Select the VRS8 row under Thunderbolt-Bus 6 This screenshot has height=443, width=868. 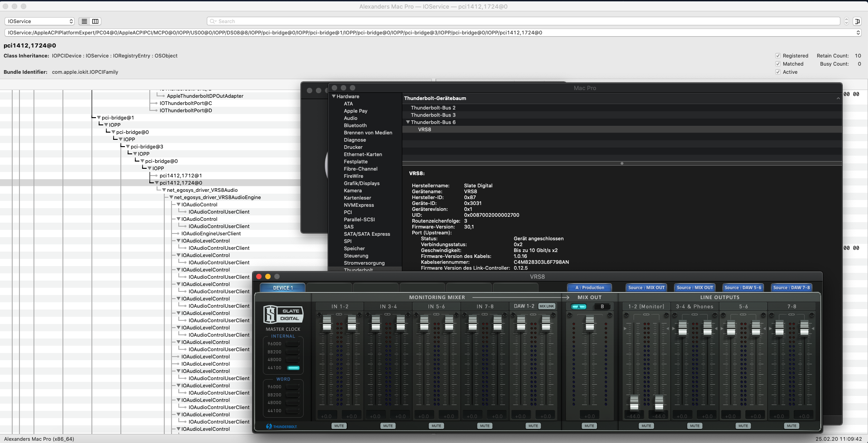(622, 129)
